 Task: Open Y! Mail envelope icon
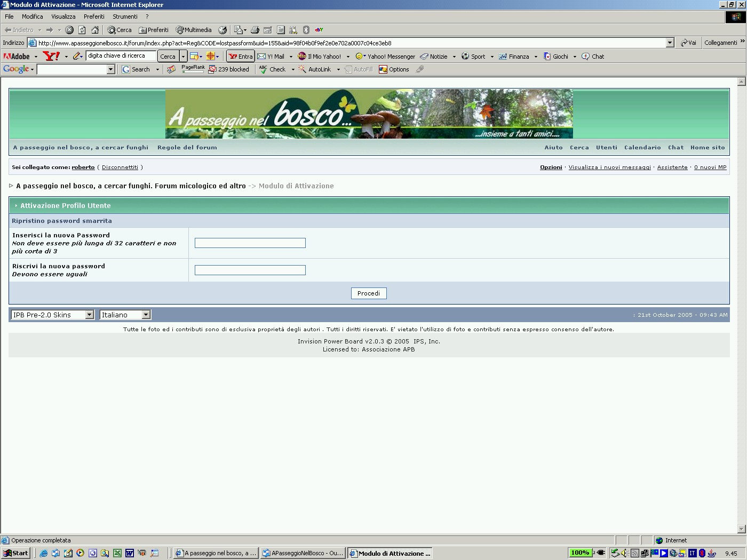click(x=261, y=57)
